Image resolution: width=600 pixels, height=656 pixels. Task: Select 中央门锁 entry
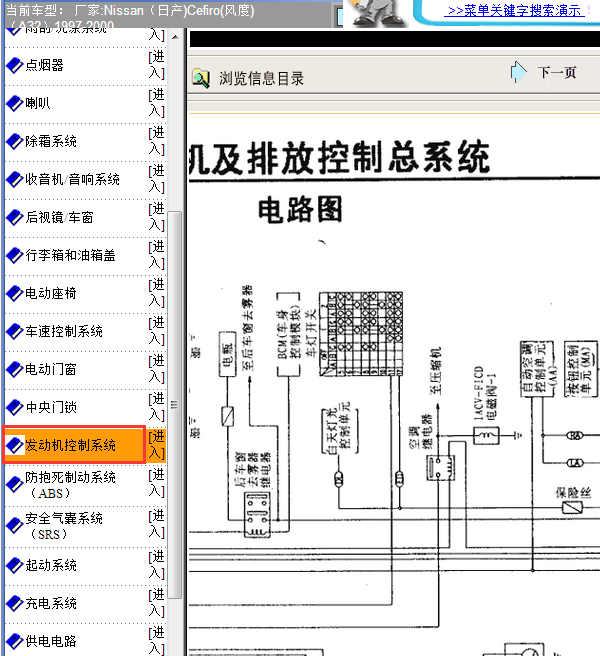coord(51,407)
